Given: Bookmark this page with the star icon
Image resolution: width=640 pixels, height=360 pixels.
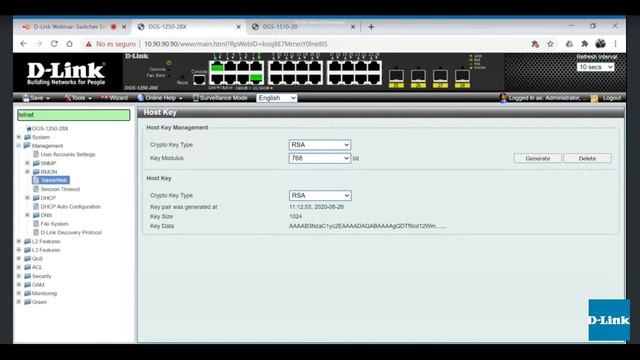Looking at the screenshot, I should pyautogui.click(x=550, y=44).
